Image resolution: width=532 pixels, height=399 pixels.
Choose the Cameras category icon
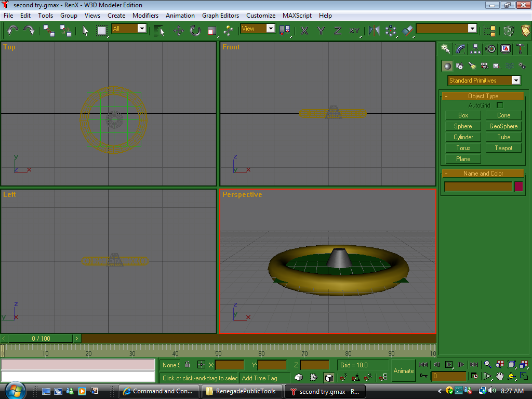[484, 66]
